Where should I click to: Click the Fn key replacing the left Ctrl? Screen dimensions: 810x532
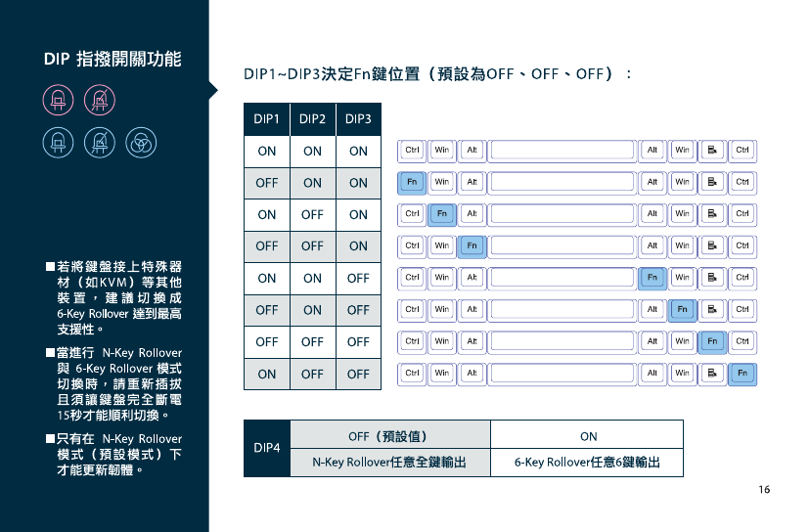click(x=412, y=183)
